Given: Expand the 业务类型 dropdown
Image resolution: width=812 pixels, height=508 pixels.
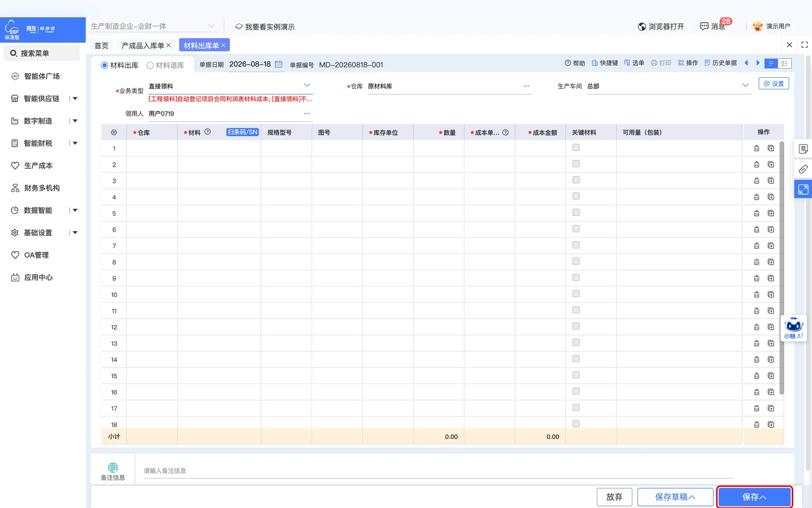Looking at the screenshot, I should coord(307,85).
